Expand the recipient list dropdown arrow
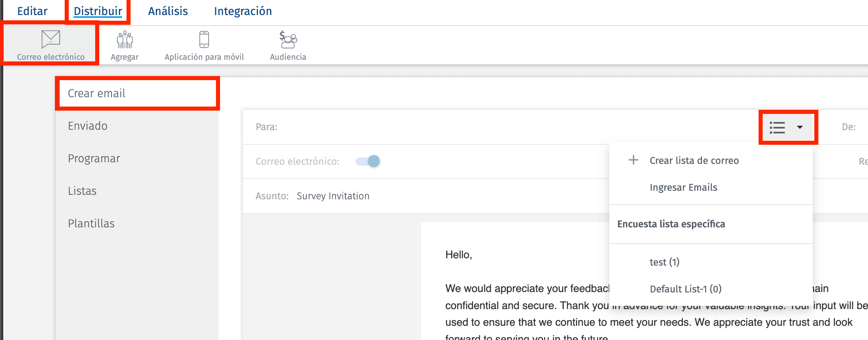The image size is (868, 340). coord(800,127)
